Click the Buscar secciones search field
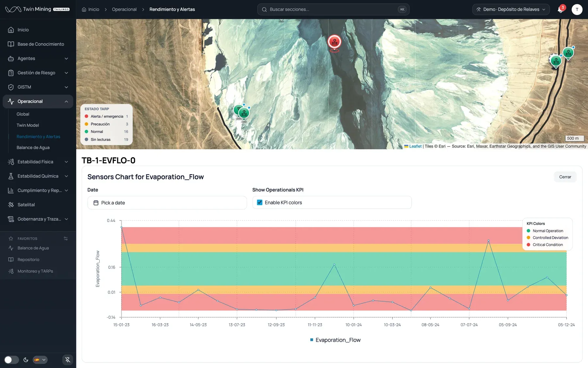 point(333,9)
